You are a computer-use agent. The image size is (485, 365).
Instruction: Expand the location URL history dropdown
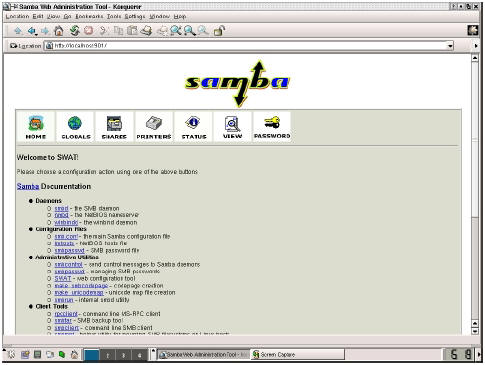pyautogui.click(x=450, y=46)
